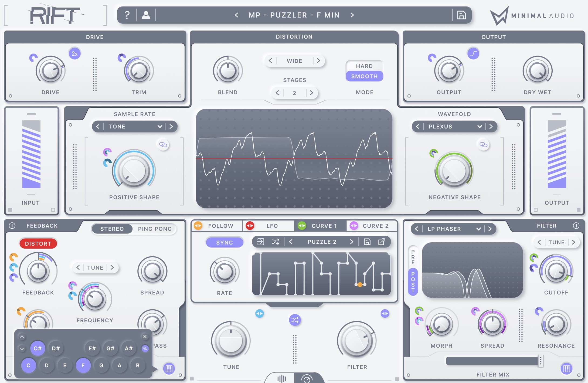Toggle the DISTORT feedback button

point(38,243)
